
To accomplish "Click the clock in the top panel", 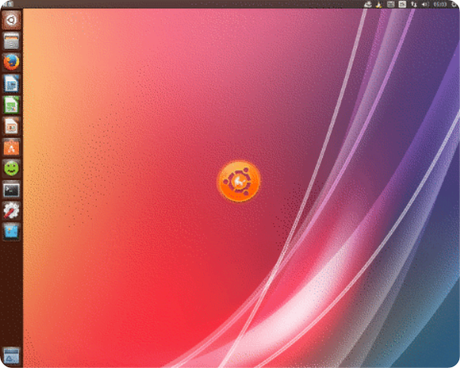I will [x=440, y=4].
